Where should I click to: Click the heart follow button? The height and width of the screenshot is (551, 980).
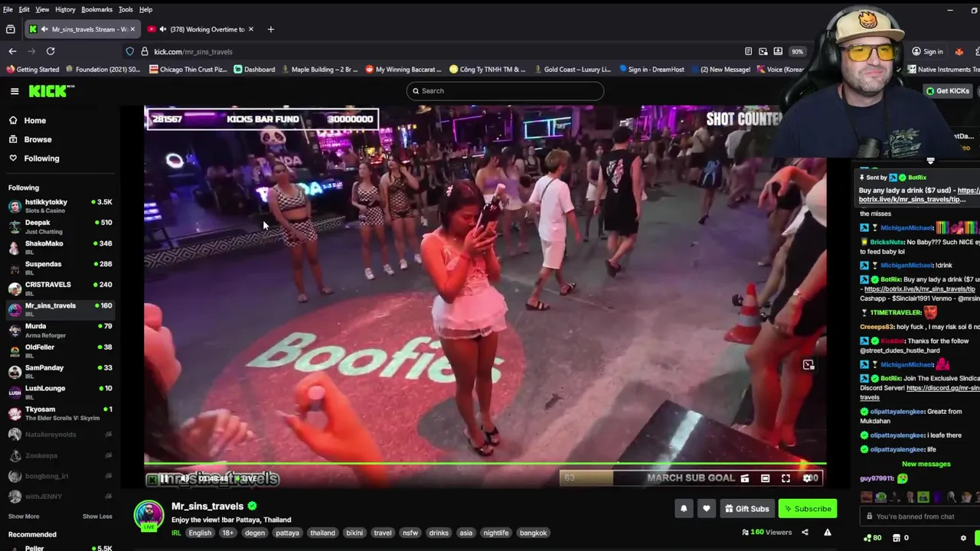point(706,508)
